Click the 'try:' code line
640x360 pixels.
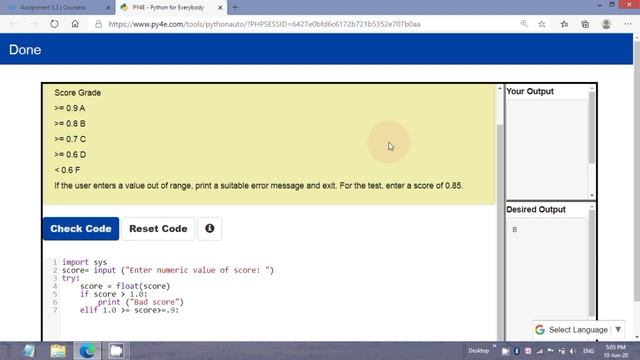tap(71, 278)
